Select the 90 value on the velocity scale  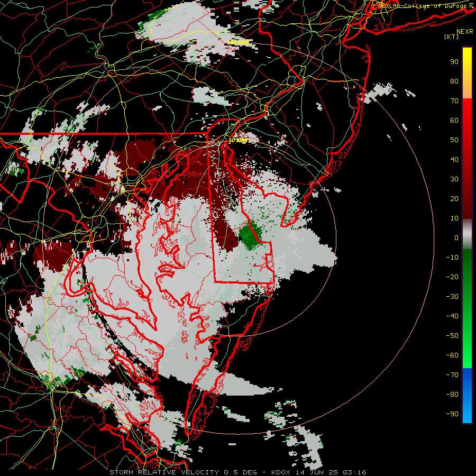click(x=454, y=62)
